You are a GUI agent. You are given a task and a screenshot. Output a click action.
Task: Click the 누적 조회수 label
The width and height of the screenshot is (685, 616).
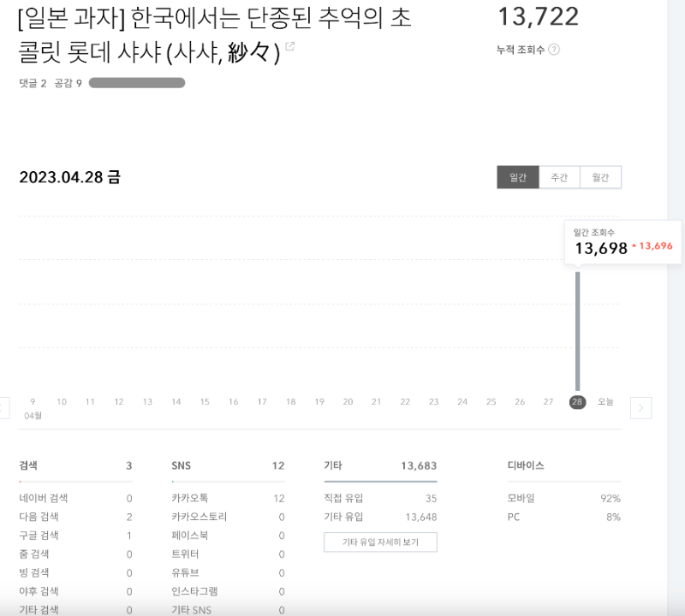(x=521, y=50)
